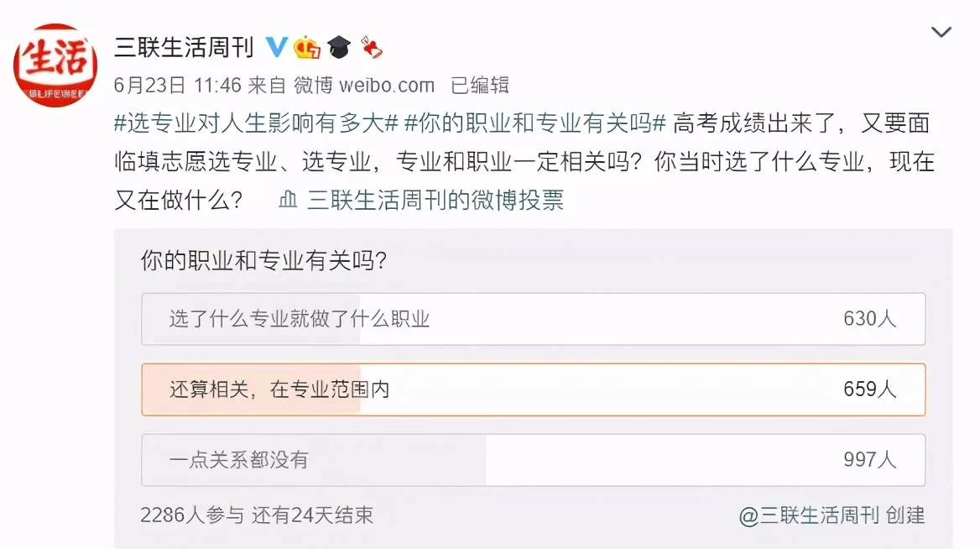Click the blue V verified badge
The width and height of the screenshot is (980, 549).
(276, 47)
